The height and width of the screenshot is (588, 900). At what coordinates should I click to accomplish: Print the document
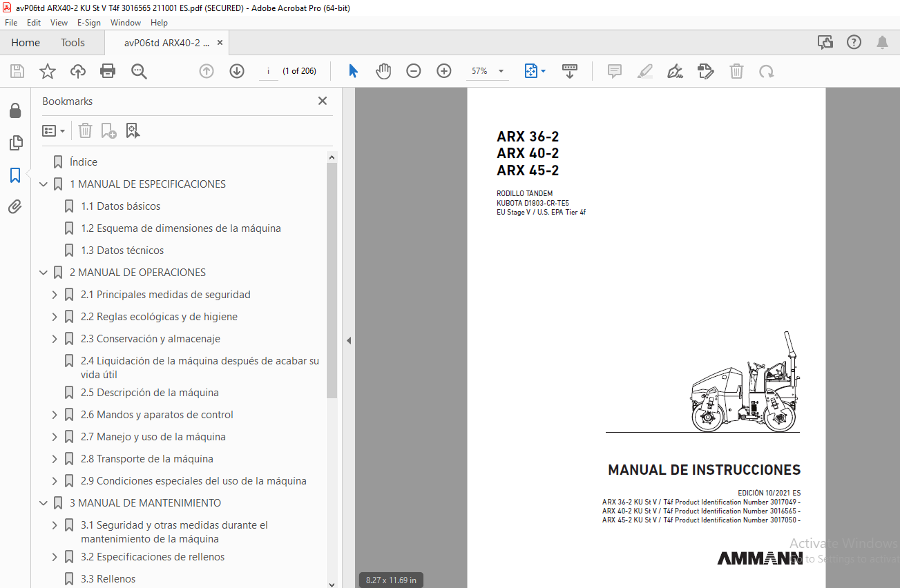pyautogui.click(x=108, y=71)
